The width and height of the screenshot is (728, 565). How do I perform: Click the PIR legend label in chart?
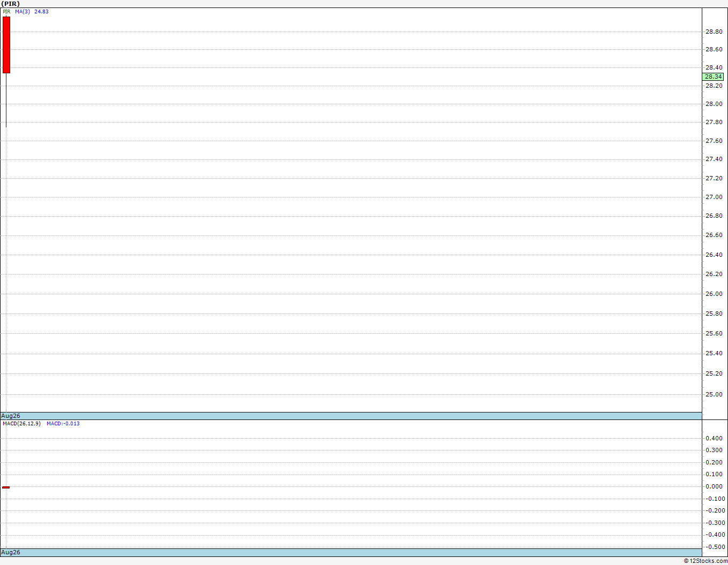coord(6,11)
